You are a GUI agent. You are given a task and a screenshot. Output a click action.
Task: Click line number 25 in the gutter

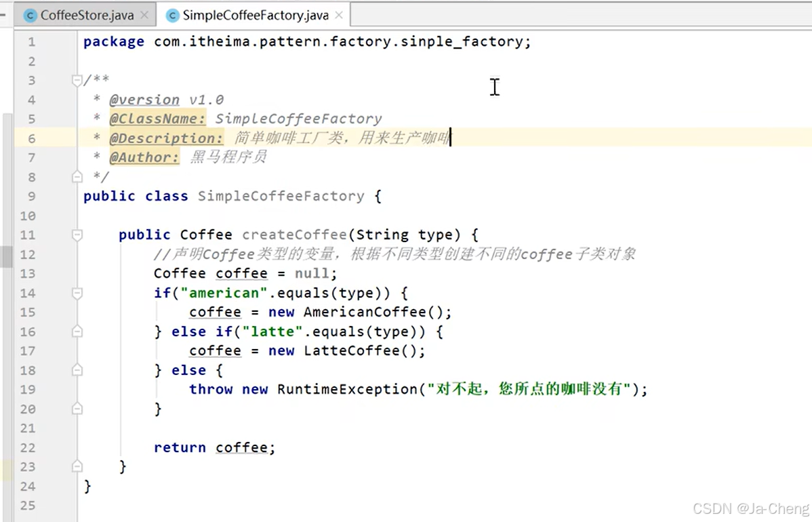pos(28,506)
